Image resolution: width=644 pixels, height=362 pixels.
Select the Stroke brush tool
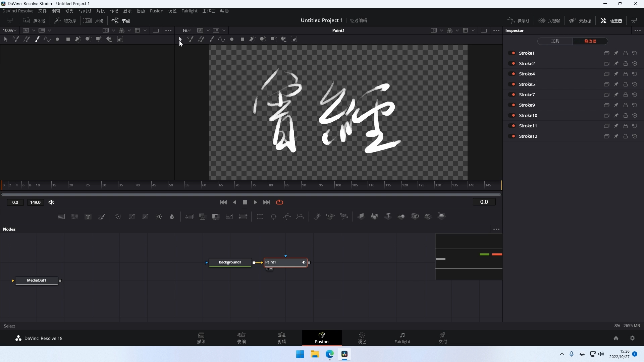tap(37, 39)
